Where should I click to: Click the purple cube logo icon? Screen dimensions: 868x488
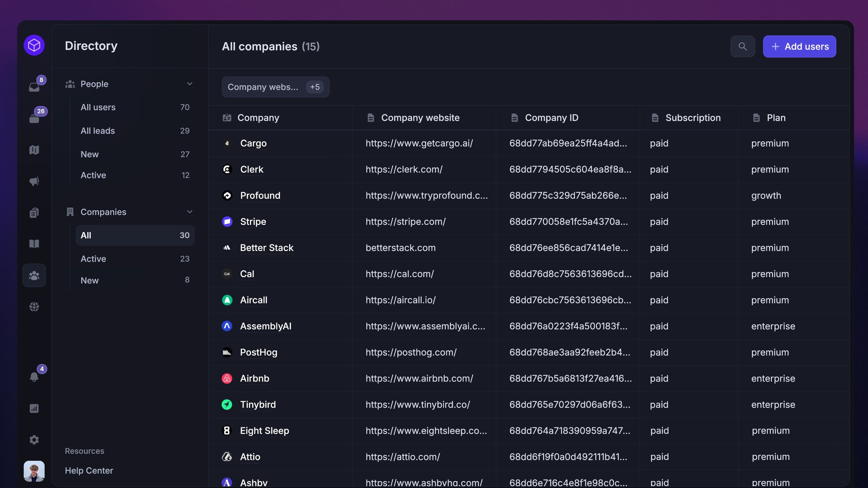pos(34,45)
